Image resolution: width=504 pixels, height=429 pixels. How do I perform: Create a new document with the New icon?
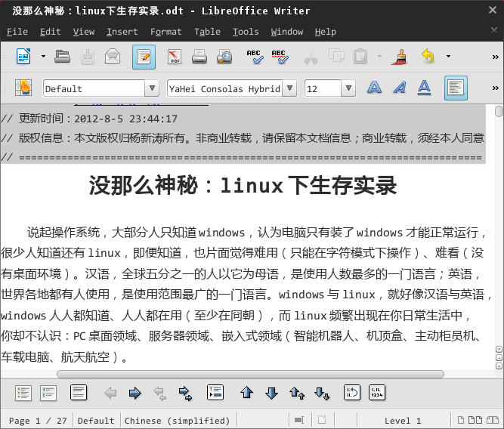click(23, 57)
